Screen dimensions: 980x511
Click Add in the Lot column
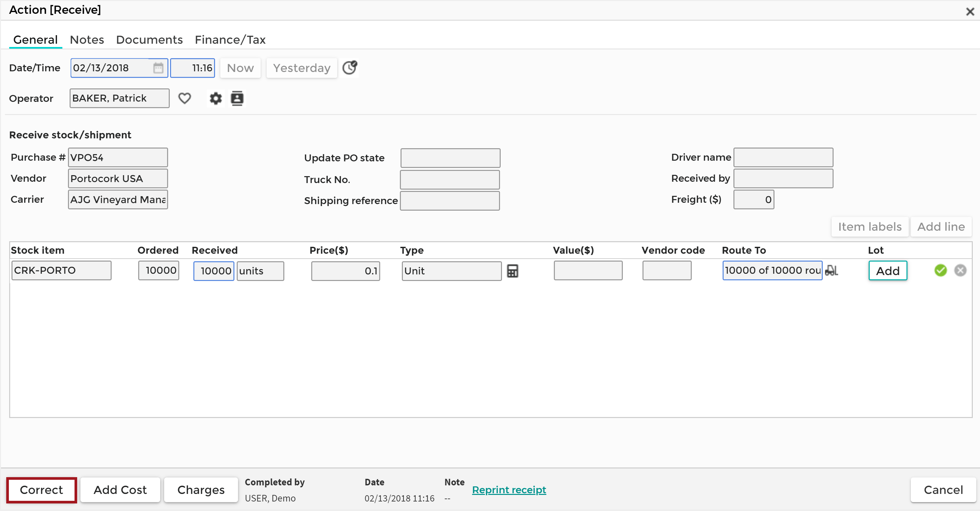887,271
